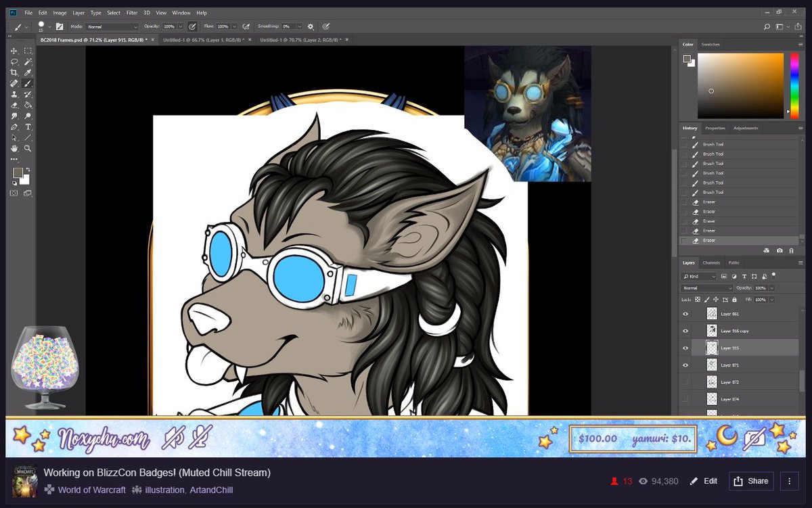Select the Eraser tool in the toolbox
Image resolution: width=812 pixels, height=508 pixels.
(14, 105)
